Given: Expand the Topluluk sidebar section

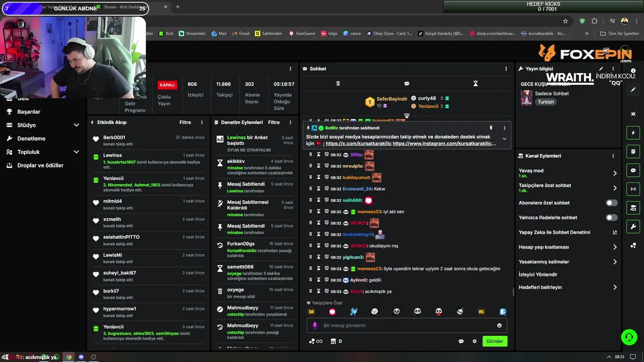Looking at the screenshot, I should (76, 152).
